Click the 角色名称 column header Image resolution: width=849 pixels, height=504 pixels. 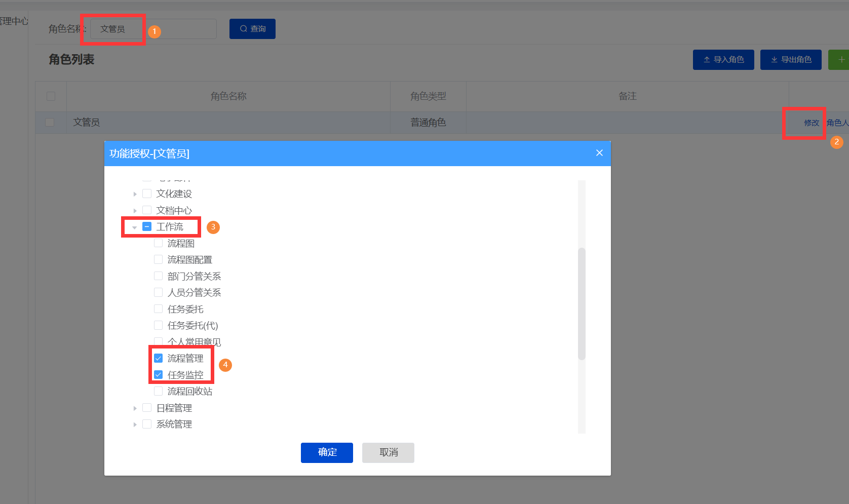click(x=228, y=96)
